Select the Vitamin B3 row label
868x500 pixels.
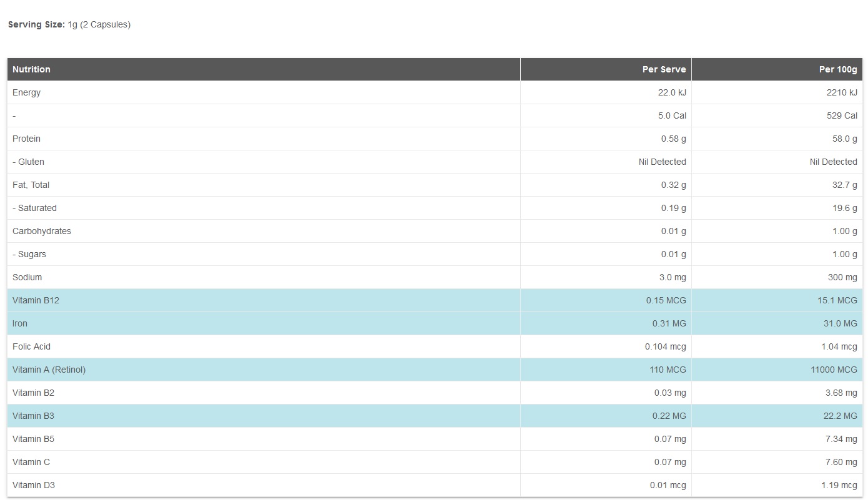33,416
